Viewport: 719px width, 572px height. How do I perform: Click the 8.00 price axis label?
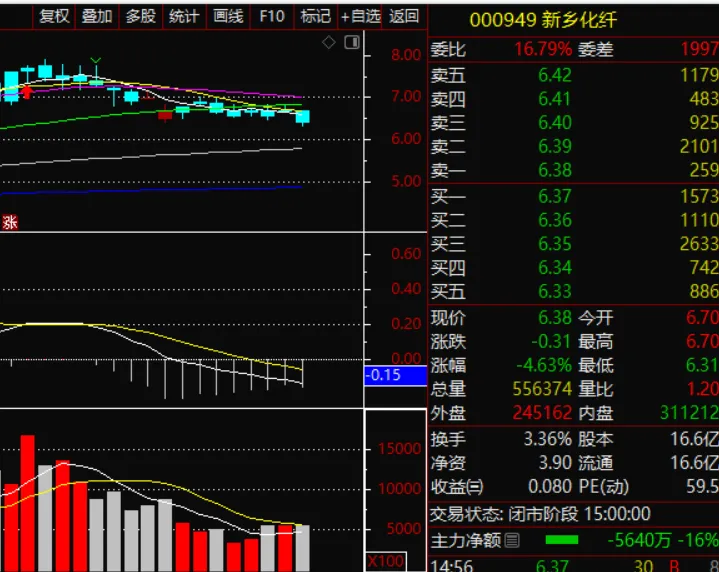pos(406,56)
